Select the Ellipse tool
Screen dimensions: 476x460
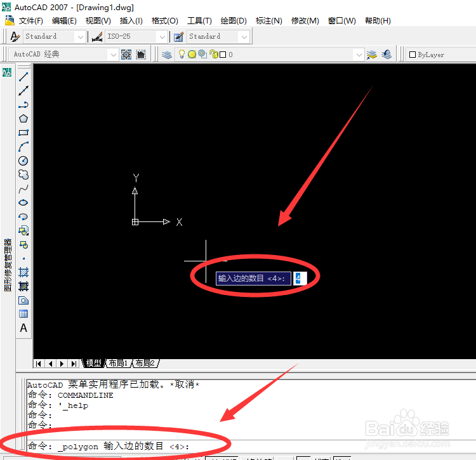(23, 202)
